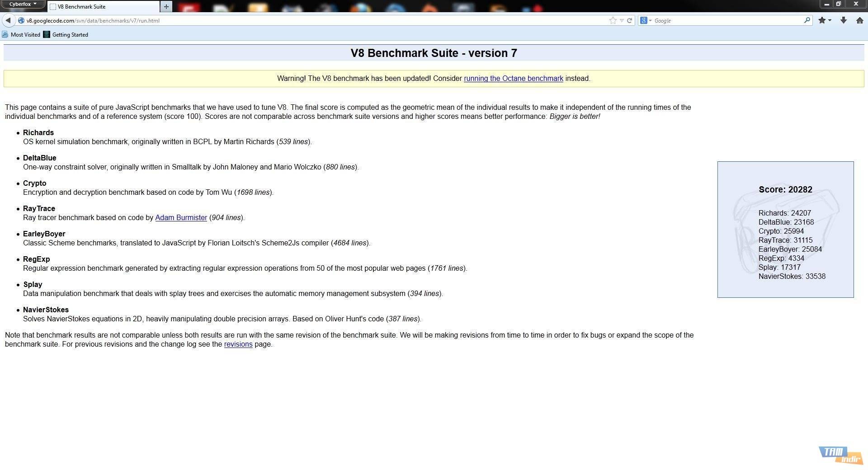This screenshot has width=868, height=470.
Task: Go to the home page icon
Action: [x=859, y=20]
